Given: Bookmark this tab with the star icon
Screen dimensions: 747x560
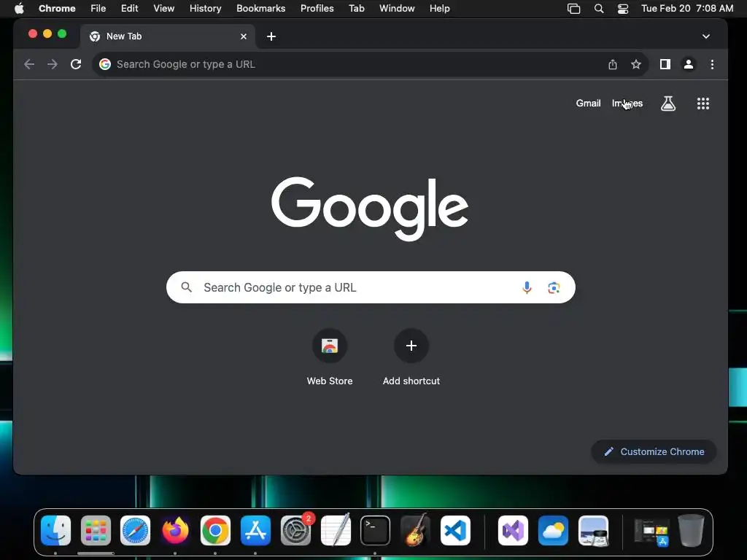Looking at the screenshot, I should (636, 64).
